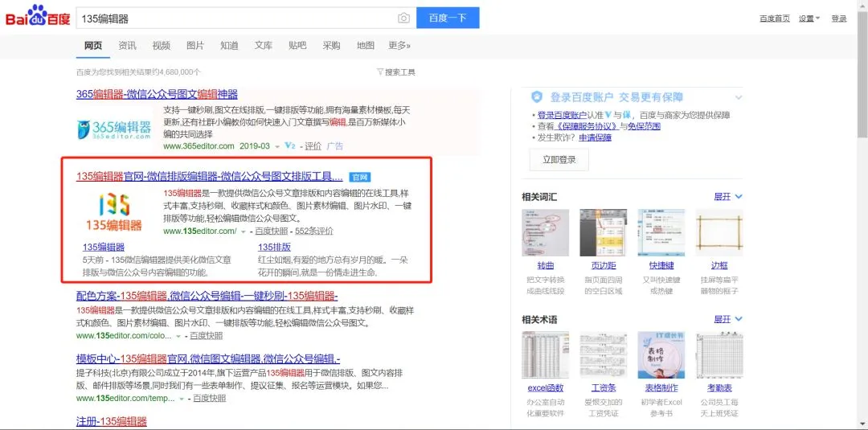Expand the 相关术语 section with 展开
Image resolution: width=868 pixels, height=430 pixels.
[728, 319]
